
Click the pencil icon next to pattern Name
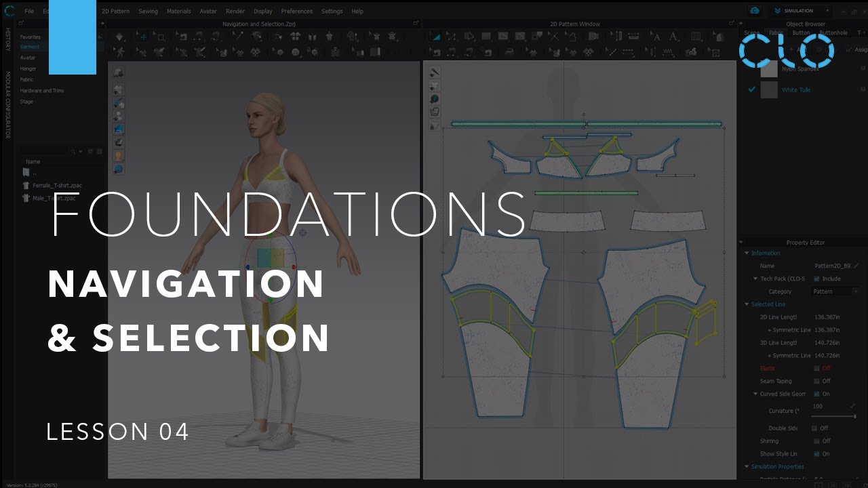pos(856,266)
